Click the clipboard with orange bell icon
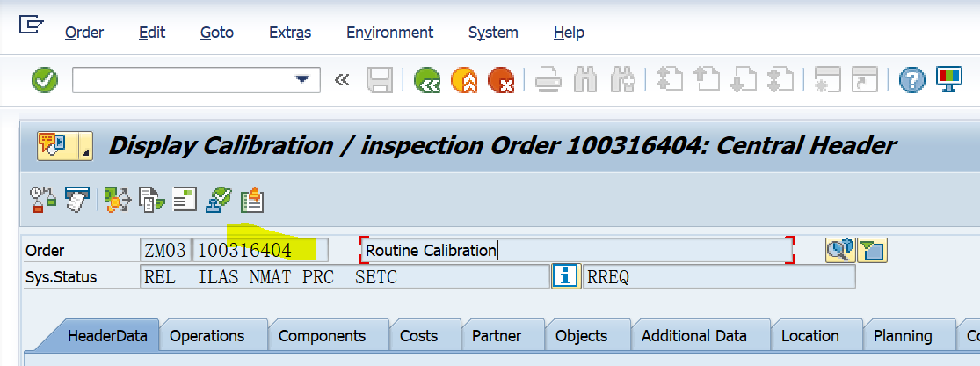The image size is (980, 366). [x=252, y=200]
